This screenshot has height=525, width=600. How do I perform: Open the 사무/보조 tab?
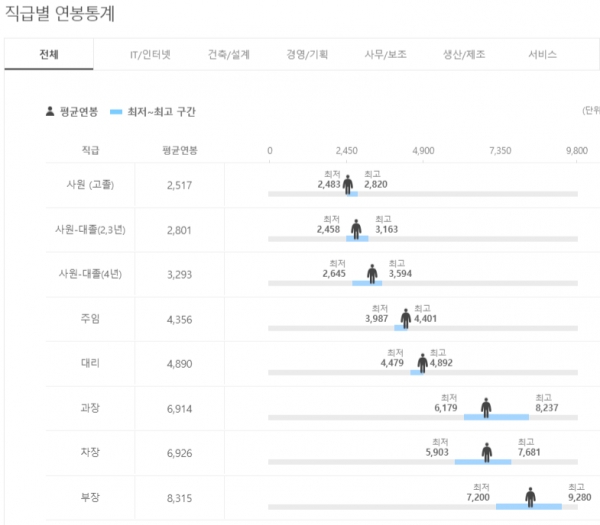tap(385, 55)
